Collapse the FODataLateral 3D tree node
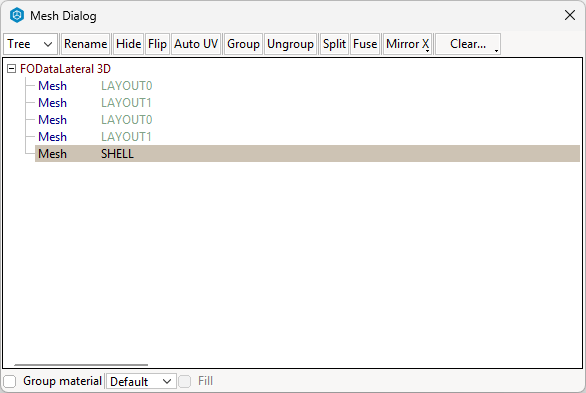The width and height of the screenshot is (586, 393). pyautogui.click(x=12, y=69)
